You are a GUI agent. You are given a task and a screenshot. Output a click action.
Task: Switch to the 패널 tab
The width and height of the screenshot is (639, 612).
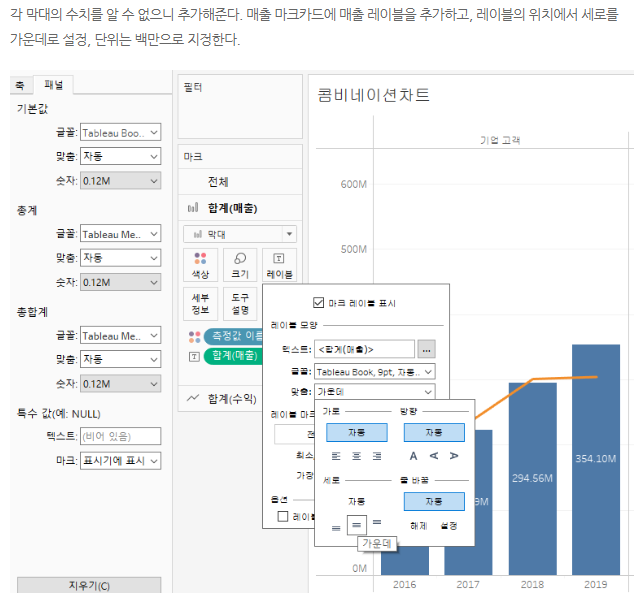click(53, 84)
